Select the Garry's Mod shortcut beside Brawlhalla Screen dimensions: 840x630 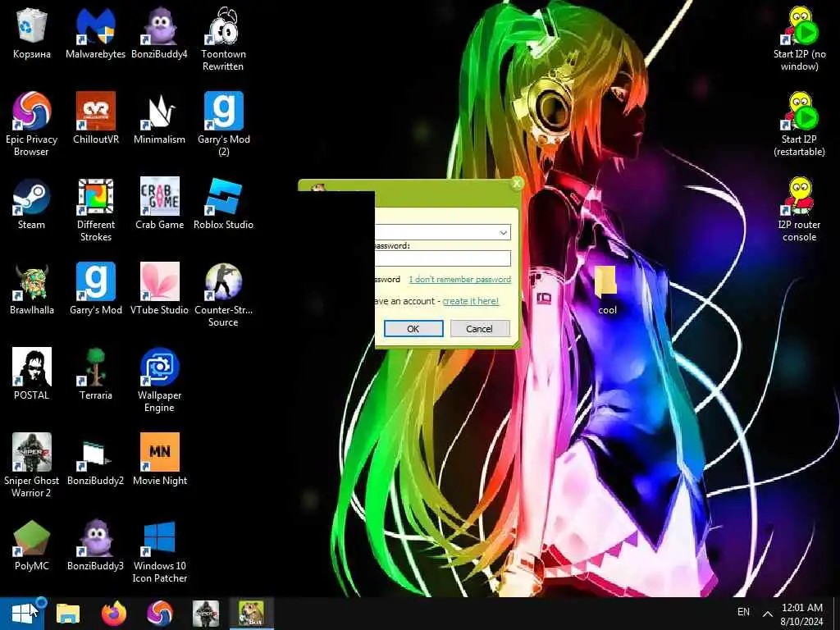tap(95, 289)
